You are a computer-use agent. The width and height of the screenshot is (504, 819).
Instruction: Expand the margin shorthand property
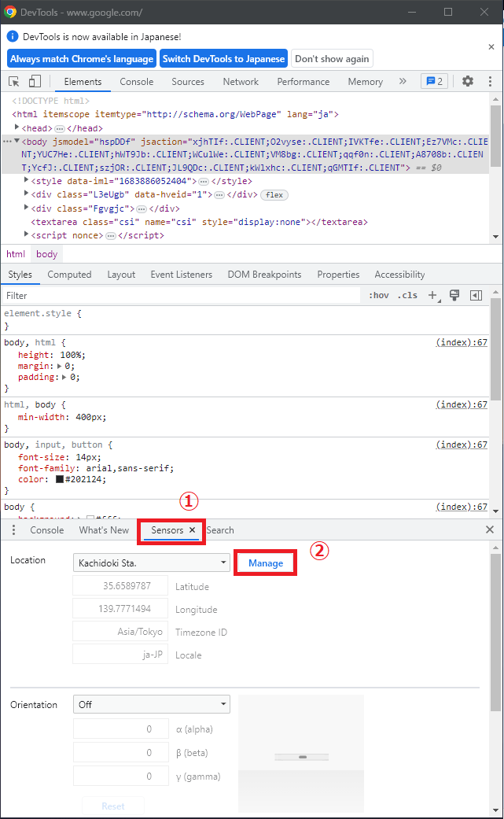tap(60, 366)
